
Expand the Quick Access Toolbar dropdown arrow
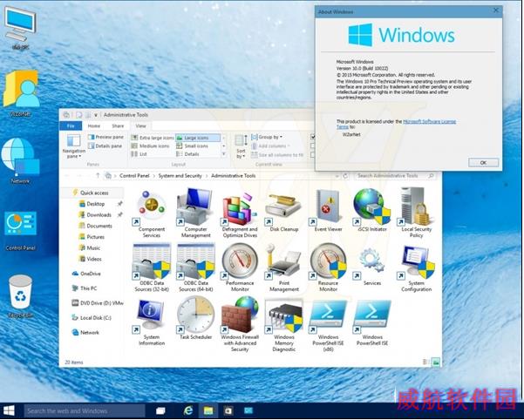pyautogui.click(x=96, y=115)
